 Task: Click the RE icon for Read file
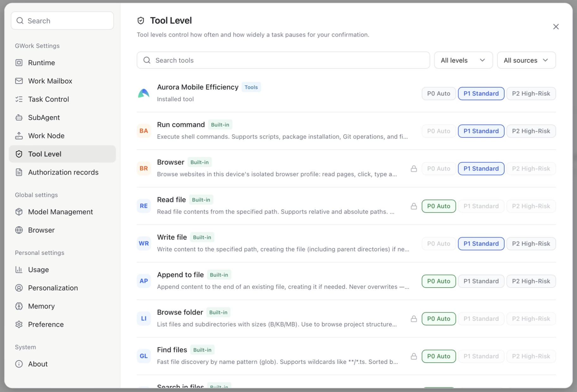click(x=144, y=206)
